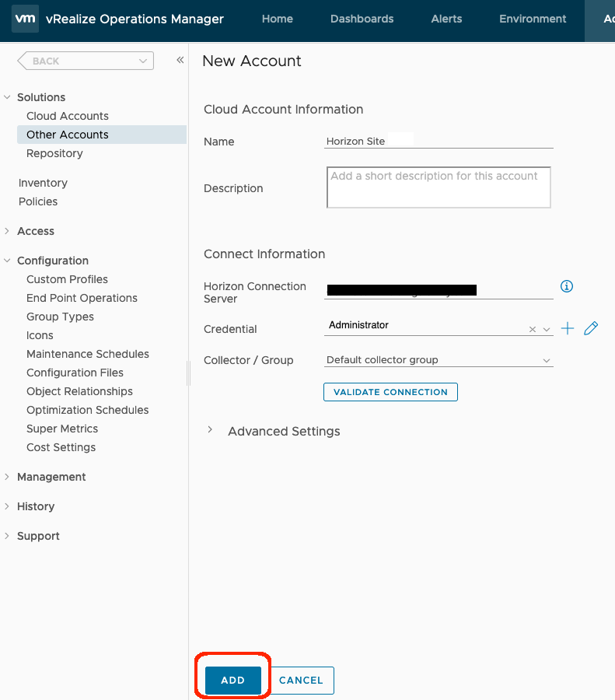Open the Alerts tab
Viewport: 615px width, 700px height.
coord(447,19)
